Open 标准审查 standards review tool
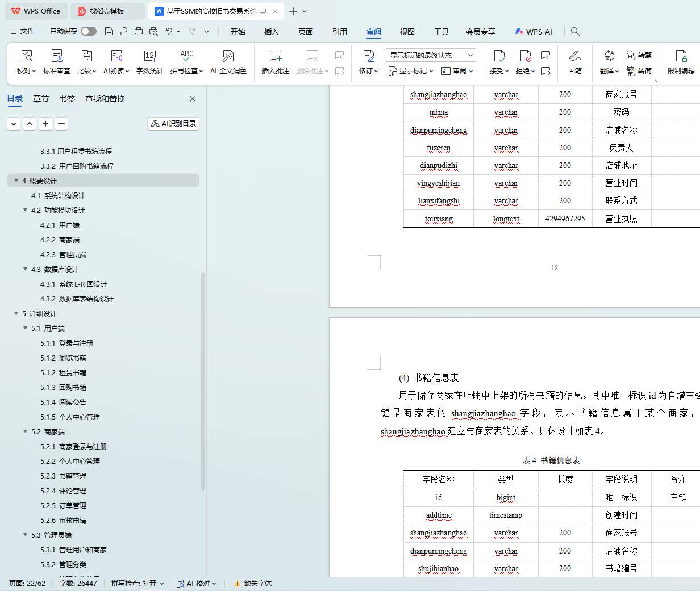 coord(57,61)
